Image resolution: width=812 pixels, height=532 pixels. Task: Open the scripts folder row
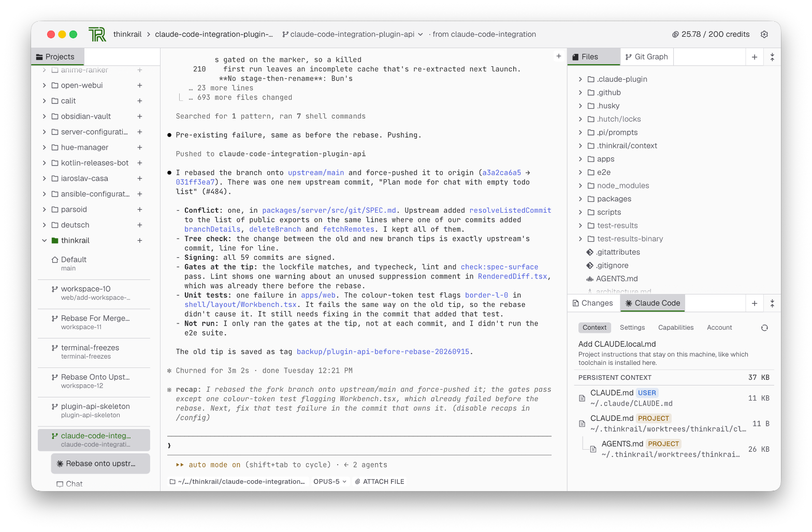tap(673, 212)
